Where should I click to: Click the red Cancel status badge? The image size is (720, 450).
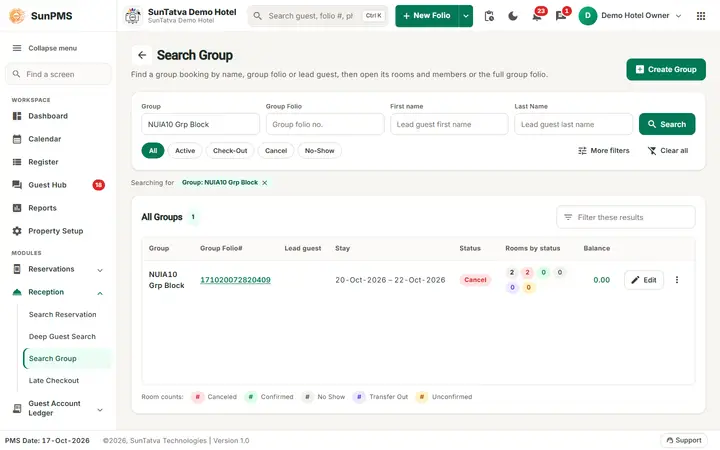475,280
